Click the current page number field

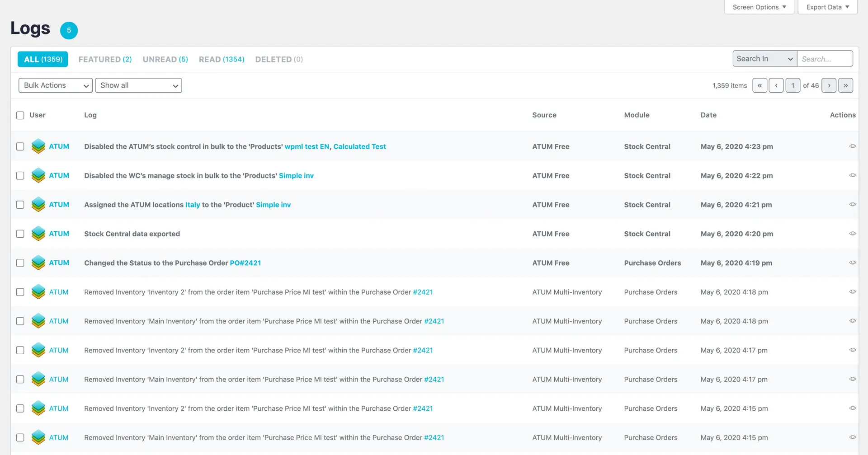pos(793,85)
